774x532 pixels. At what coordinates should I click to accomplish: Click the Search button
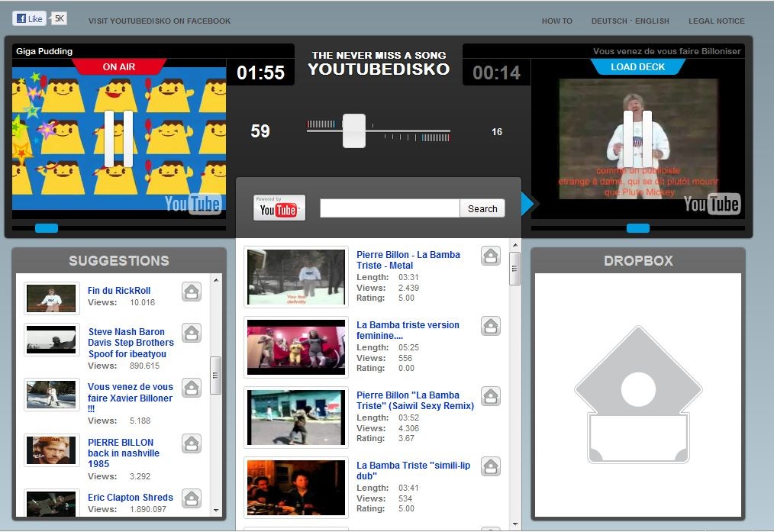pyautogui.click(x=482, y=208)
